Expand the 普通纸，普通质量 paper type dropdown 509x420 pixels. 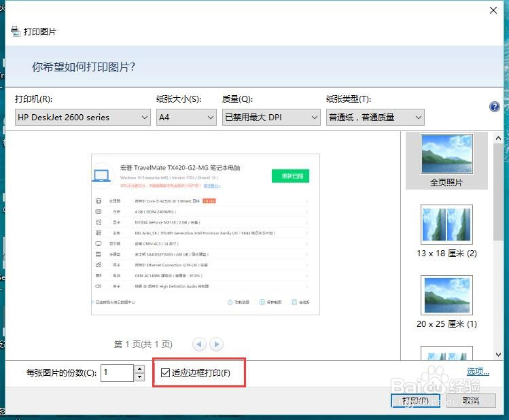tap(375, 117)
